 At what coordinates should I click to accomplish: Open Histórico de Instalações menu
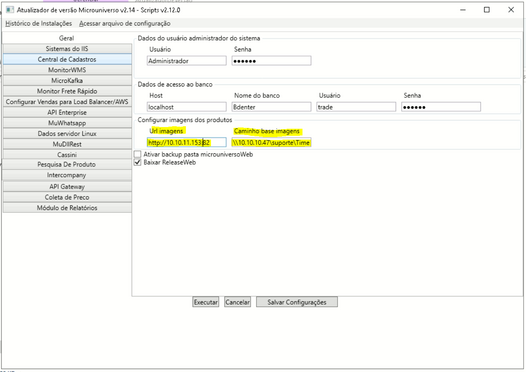39,23
